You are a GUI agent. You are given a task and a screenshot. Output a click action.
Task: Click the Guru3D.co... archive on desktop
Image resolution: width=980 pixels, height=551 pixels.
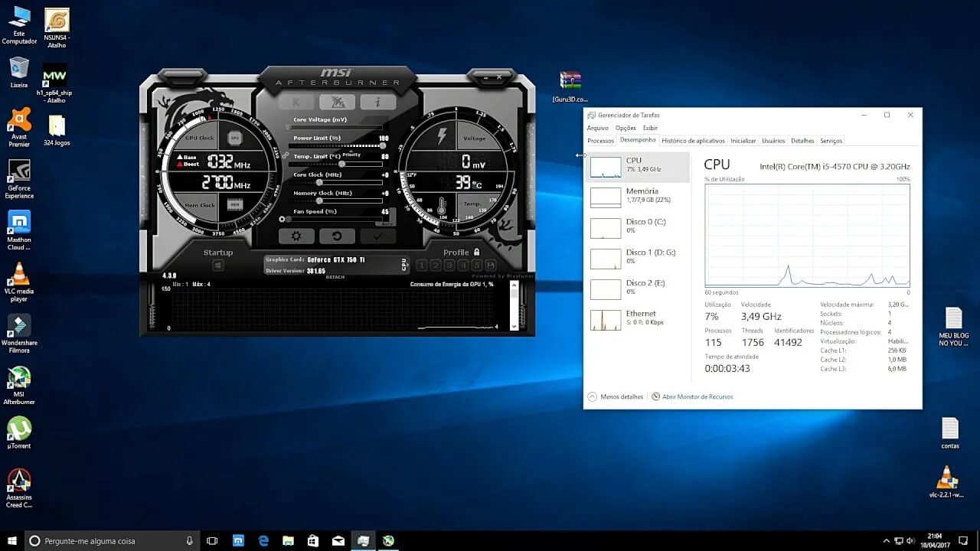click(570, 87)
